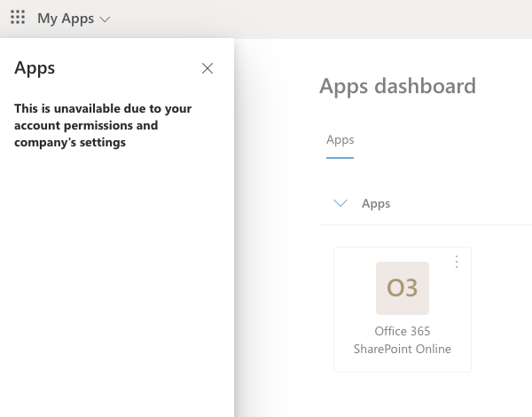Click the SharePoint Online text on tile
The width and height of the screenshot is (532, 417).
(402, 349)
